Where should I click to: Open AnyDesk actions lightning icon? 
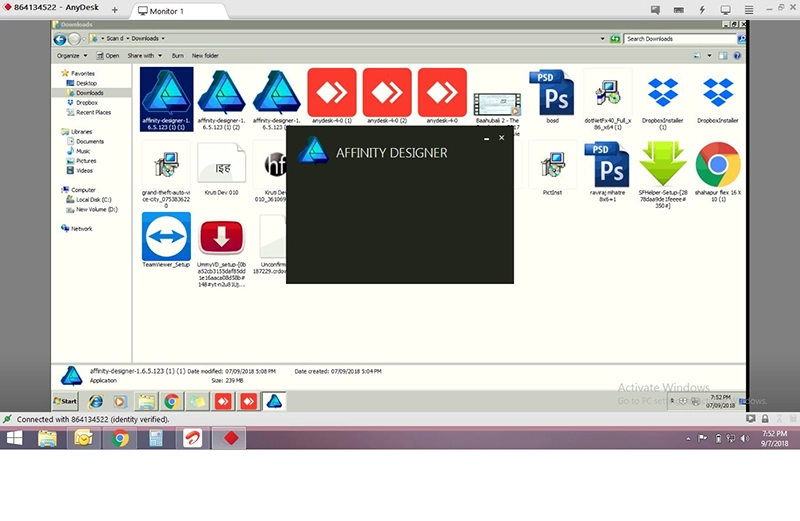(x=702, y=10)
